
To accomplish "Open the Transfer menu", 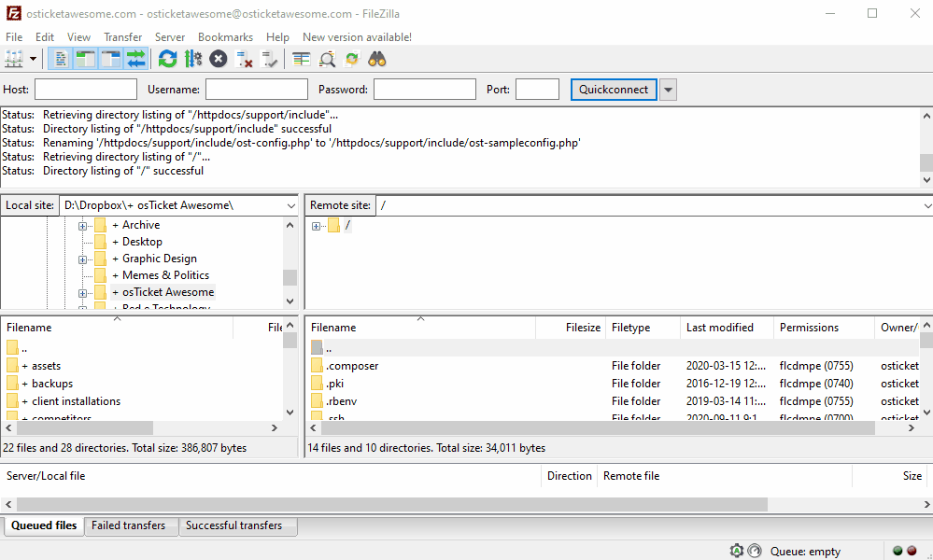I will tap(122, 36).
